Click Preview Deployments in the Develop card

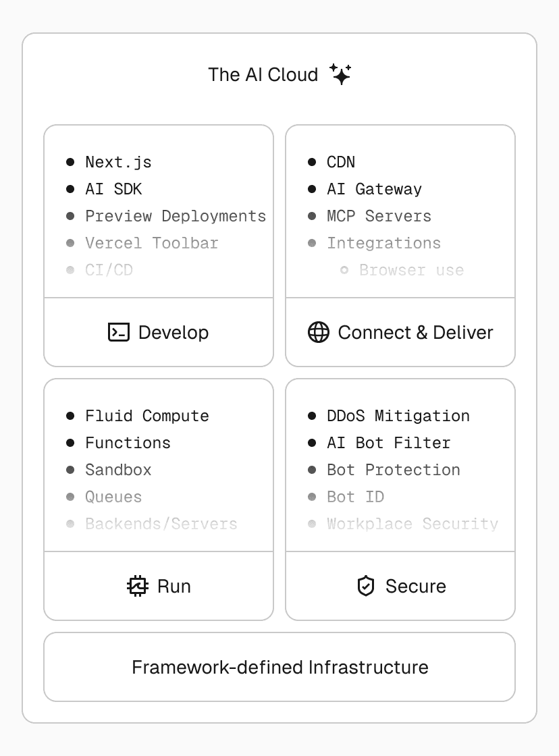pos(176,216)
